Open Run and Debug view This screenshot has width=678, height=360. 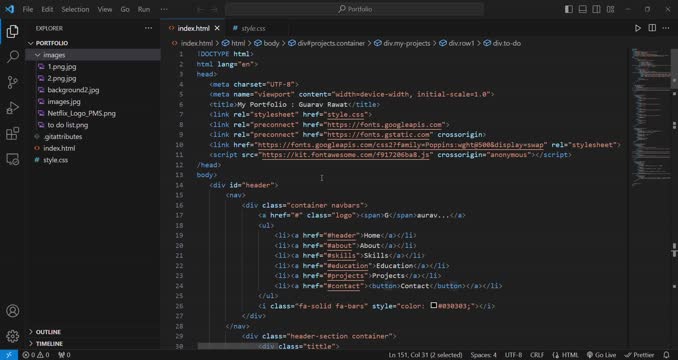pos(13,108)
